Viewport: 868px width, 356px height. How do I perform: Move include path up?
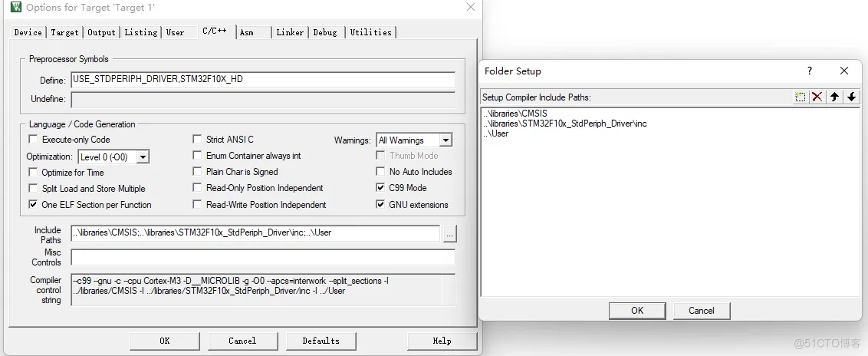834,97
